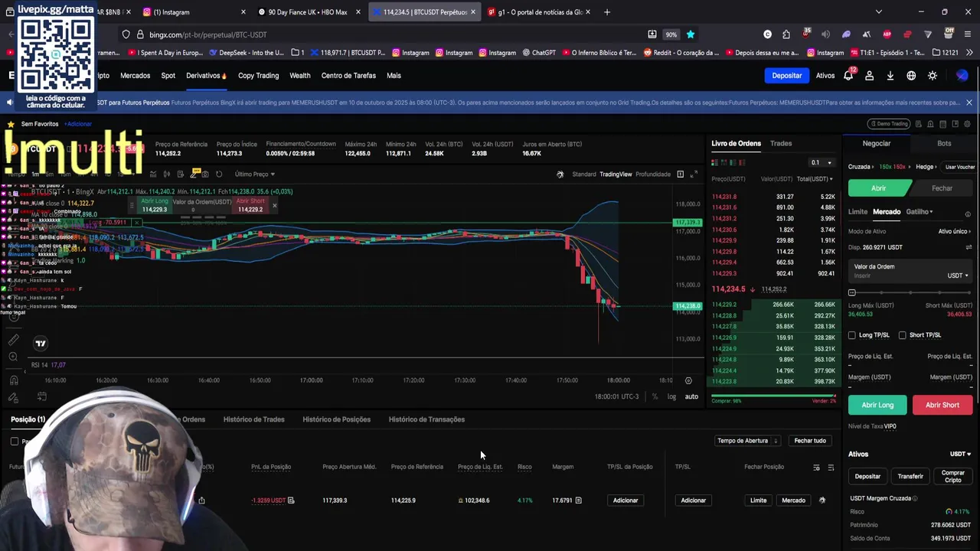
Task: Expand Hedge position mode selector
Action: (x=927, y=167)
